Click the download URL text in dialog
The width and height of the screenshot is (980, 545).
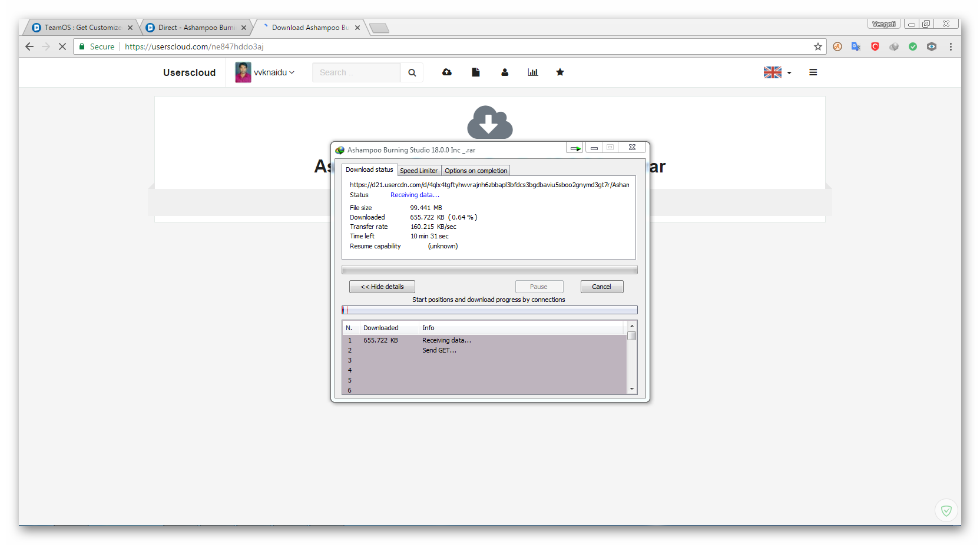point(489,185)
